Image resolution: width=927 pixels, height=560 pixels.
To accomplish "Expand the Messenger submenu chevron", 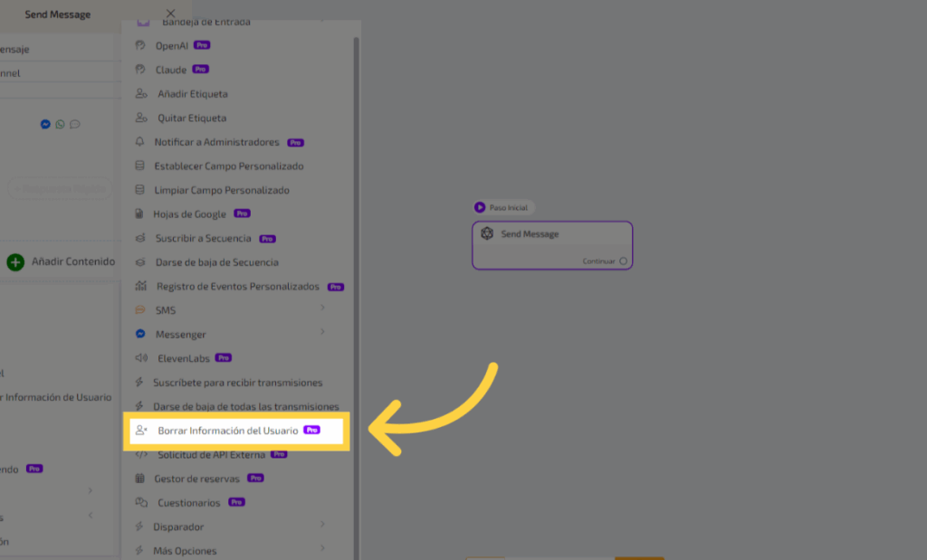I will click(x=322, y=333).
